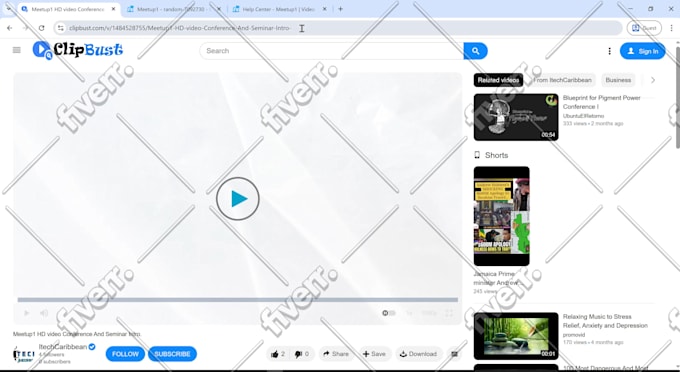Image resolution: width=680 pixels, height=372 pixels.
Task: Click the small play icon in player controls
Action: click(26, 313)
